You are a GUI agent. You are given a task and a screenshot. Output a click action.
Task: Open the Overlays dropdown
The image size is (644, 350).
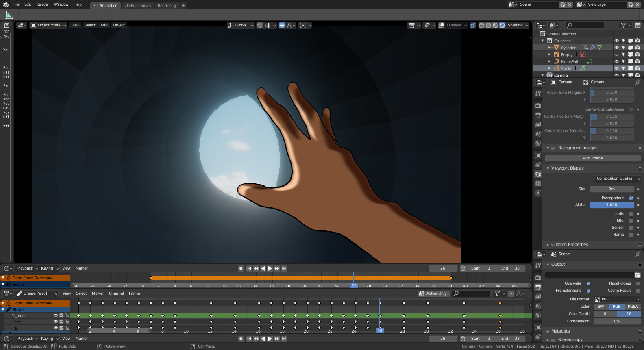[x=457, y=25]
